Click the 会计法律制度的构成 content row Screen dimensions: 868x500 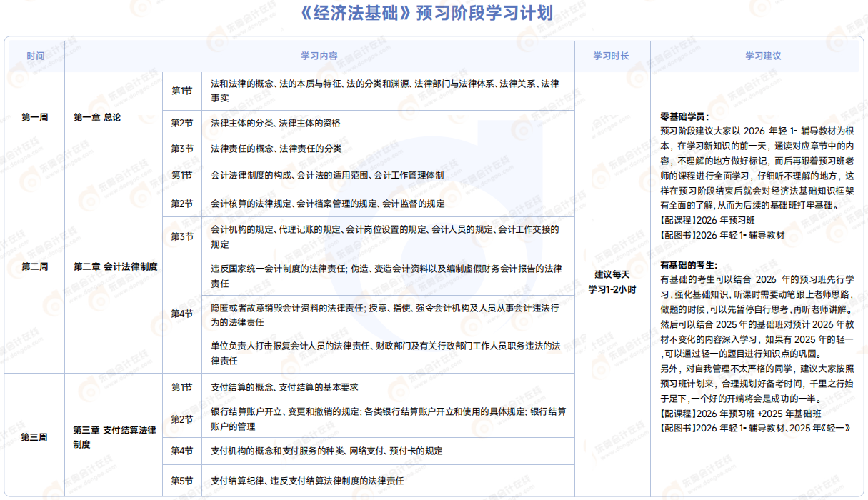327,175
